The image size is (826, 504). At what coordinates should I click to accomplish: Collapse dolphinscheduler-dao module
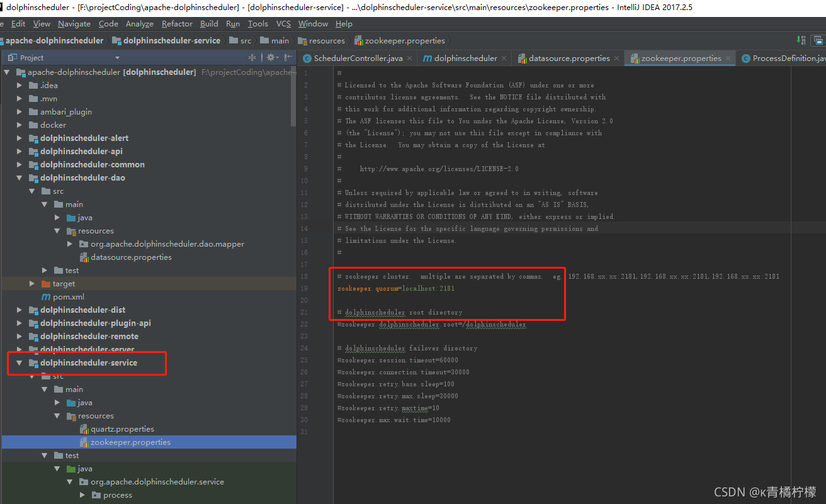coord(20,177)
